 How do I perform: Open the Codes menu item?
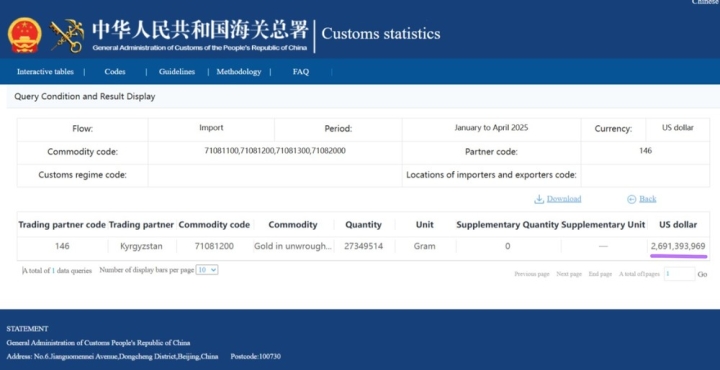(x=115, y=72)
